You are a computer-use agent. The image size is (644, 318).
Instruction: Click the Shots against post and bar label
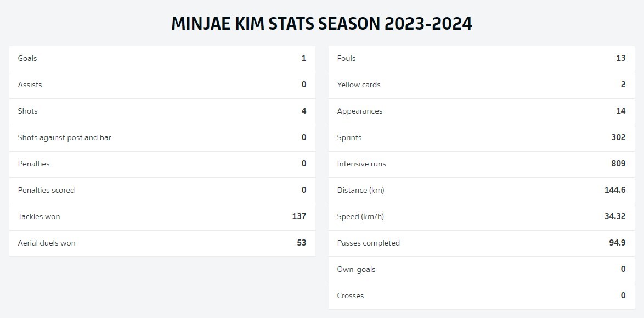coord(64,137)
